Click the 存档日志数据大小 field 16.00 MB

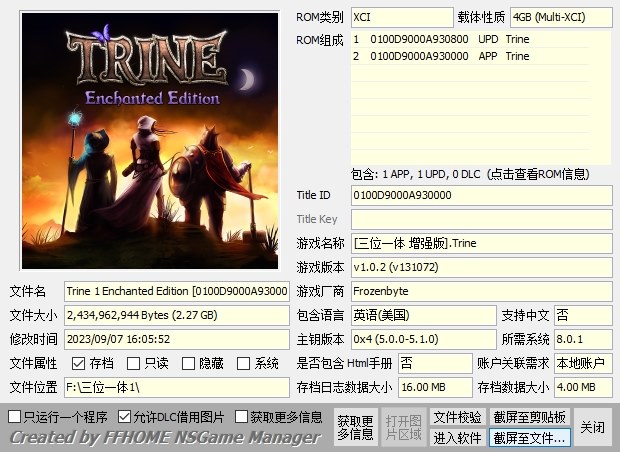[435, 387]
